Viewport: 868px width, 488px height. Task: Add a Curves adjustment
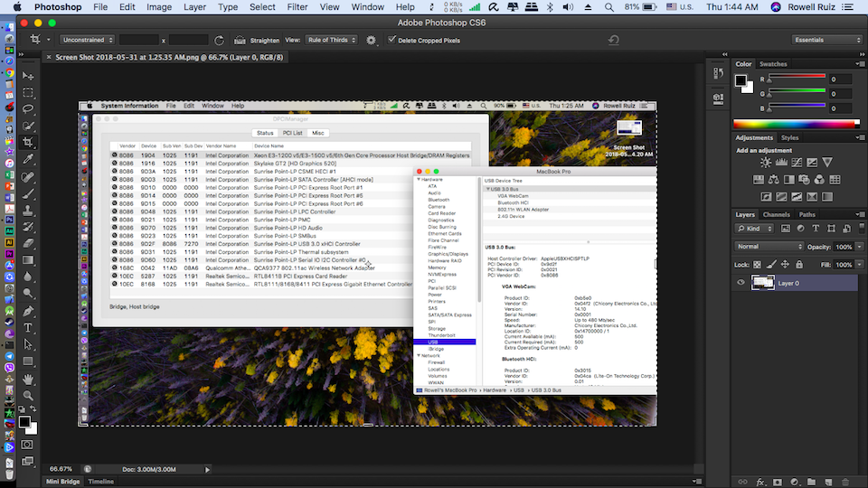tap(797, 162)
